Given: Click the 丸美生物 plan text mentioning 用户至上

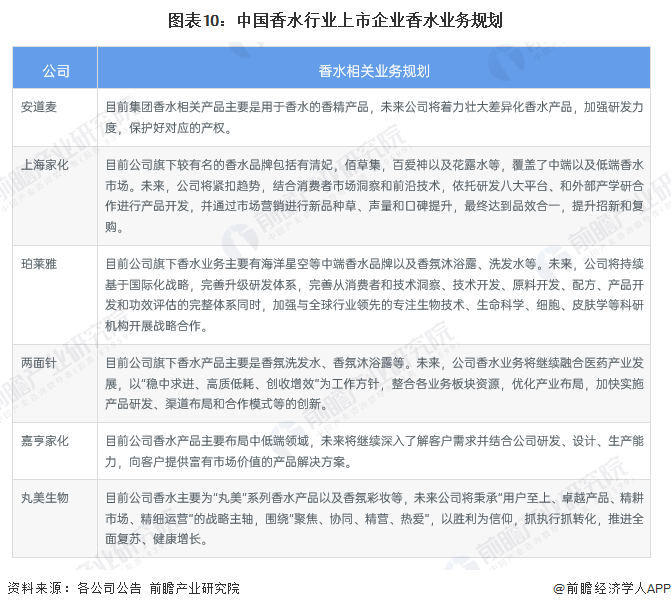Looking at the screenshot, I should 374,518.
